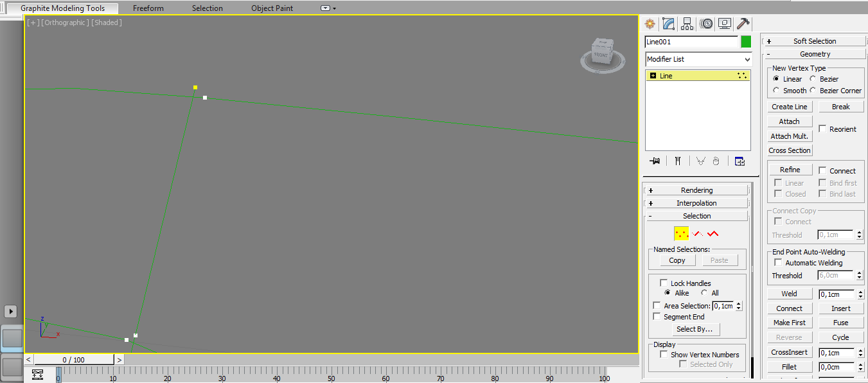Open the Hierarchy panel tab
The height and width of the screenshot is (383, 868).
687,24
